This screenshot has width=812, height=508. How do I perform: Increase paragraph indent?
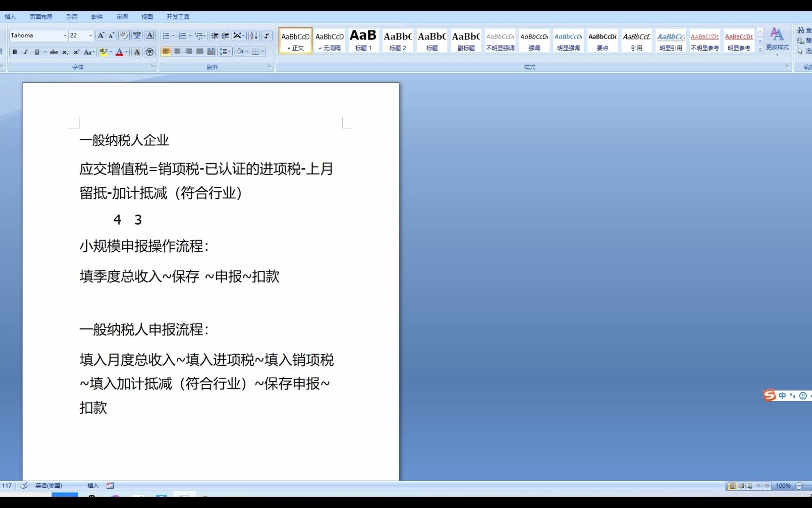pyautogui.click(x=226, y=36)
